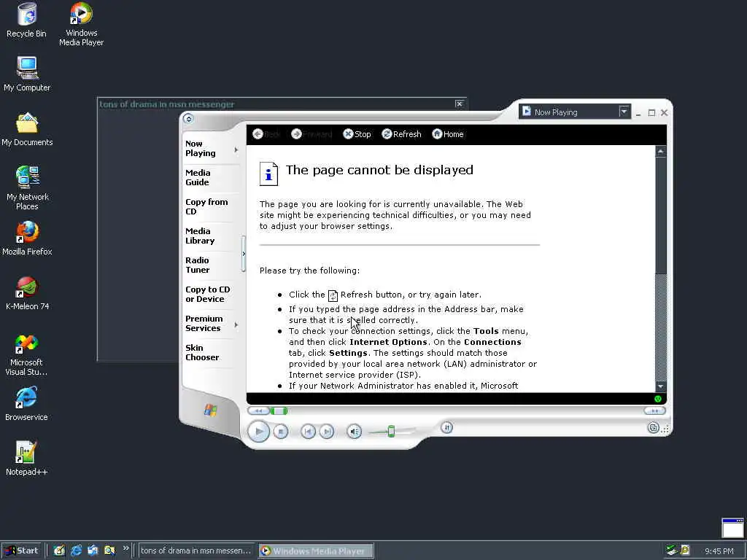Viewport: 747px width, 560px height.
Task: Switch the player to skin mode
Action: [x=654, y=427]
